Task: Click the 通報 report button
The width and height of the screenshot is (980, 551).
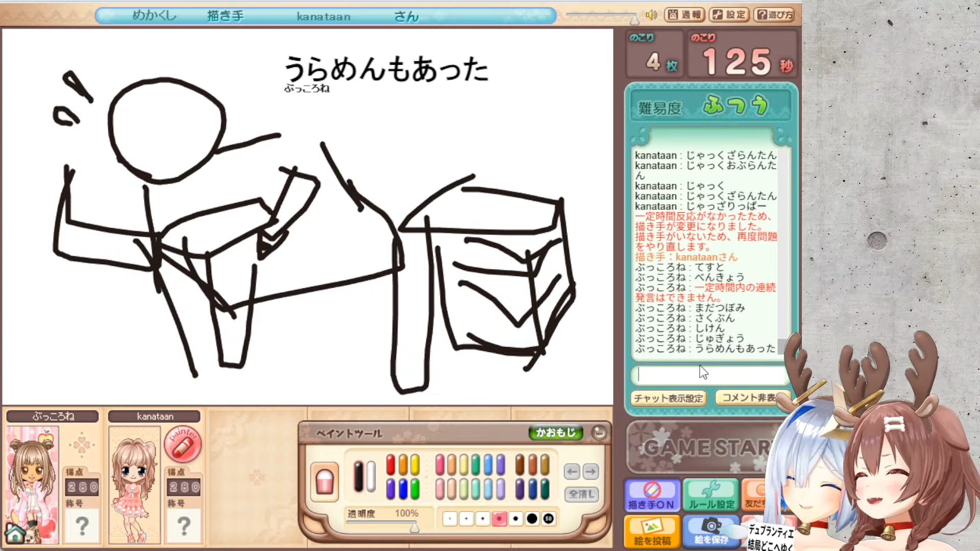Action: 685,15
